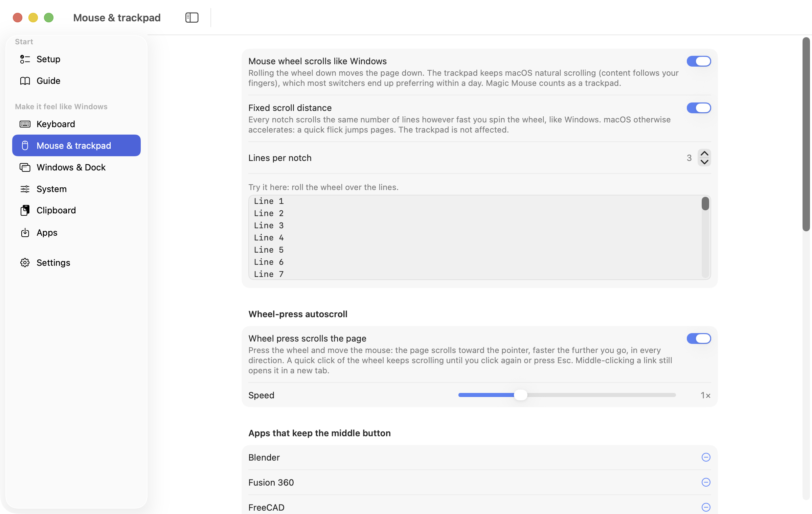Remove FreeCAD from middle button apps

pos(706,507)
